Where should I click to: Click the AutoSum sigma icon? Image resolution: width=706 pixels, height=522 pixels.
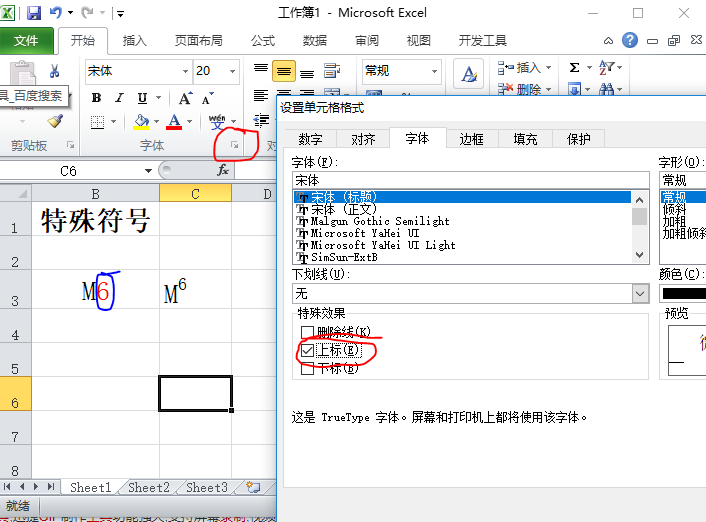(575, 68)
